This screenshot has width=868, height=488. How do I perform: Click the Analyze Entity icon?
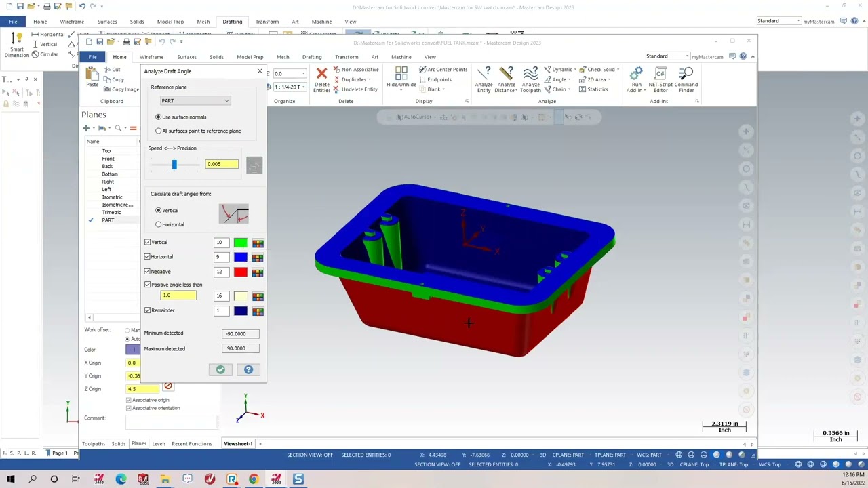pos(484,73)
